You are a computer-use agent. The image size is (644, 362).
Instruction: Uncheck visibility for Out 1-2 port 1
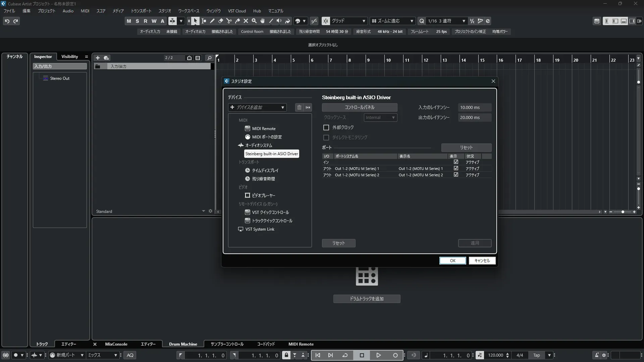[x=456, y=169]
